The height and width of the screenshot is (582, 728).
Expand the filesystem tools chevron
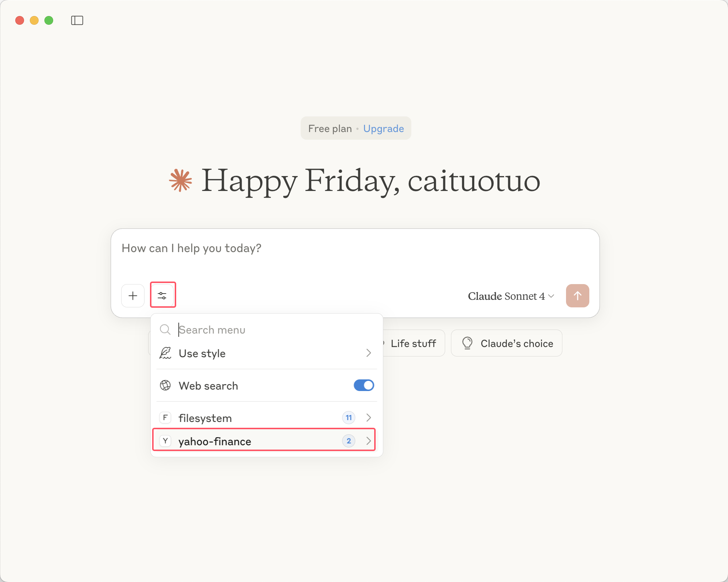pos(368,418)
